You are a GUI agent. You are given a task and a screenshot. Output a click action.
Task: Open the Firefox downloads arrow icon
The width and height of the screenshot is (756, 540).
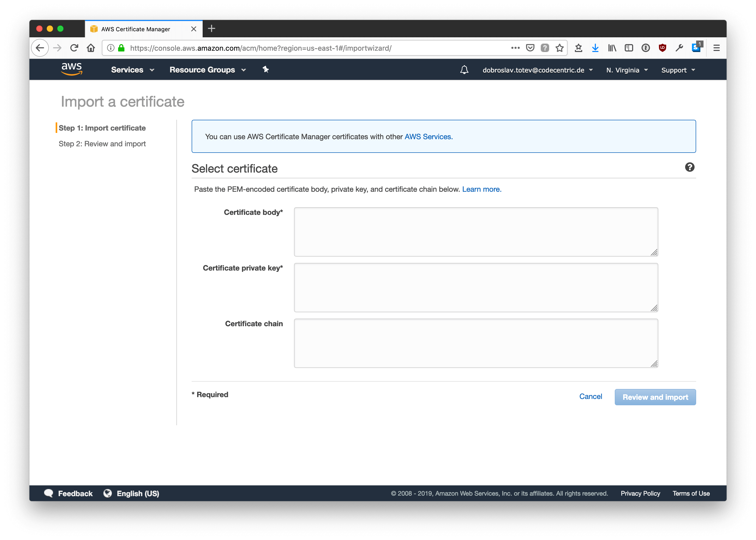(595, 48)
